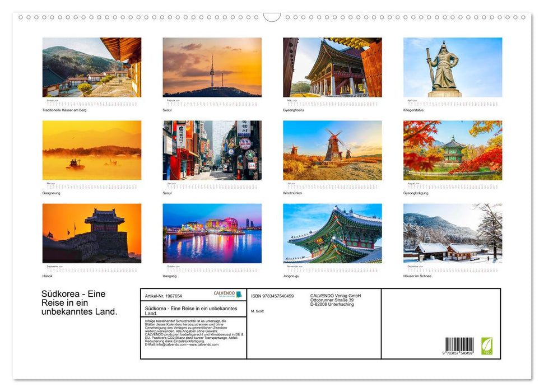Click the orange Gangreung harbor thumbnail
The width and height of the screenshot is (544, 392).
point(92,150)
